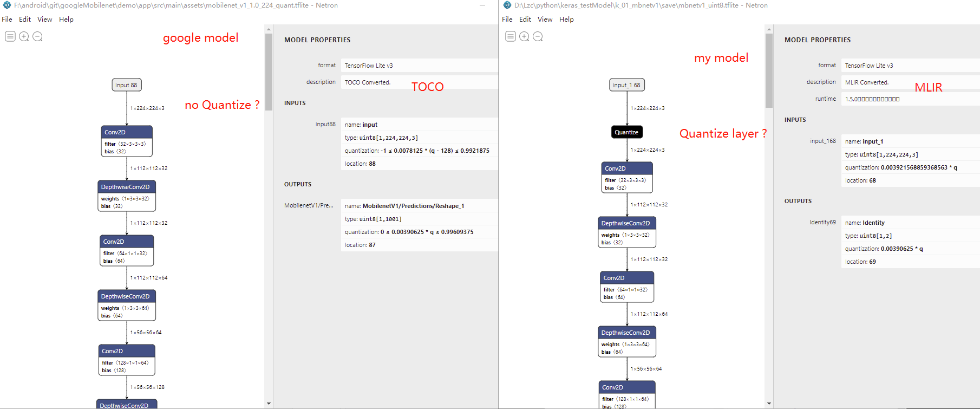Select Conv2D filter 64×1×1×32 node in left graph

(127, 250)
